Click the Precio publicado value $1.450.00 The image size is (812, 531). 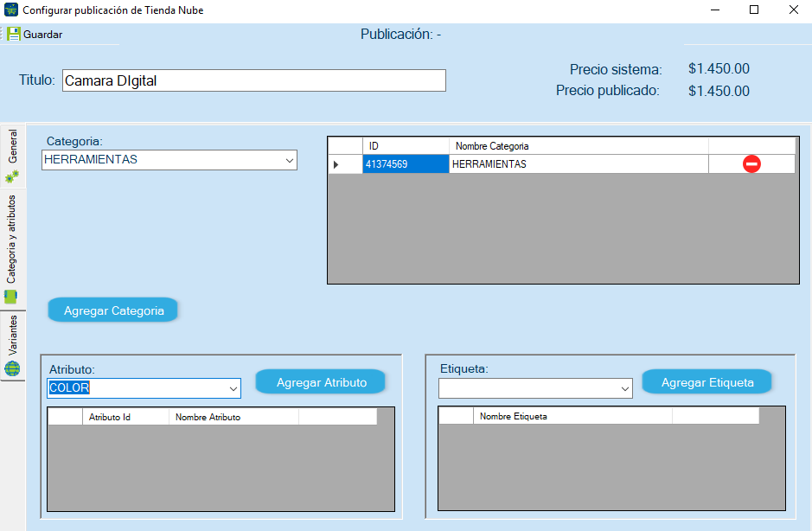[x=719, y=91]
